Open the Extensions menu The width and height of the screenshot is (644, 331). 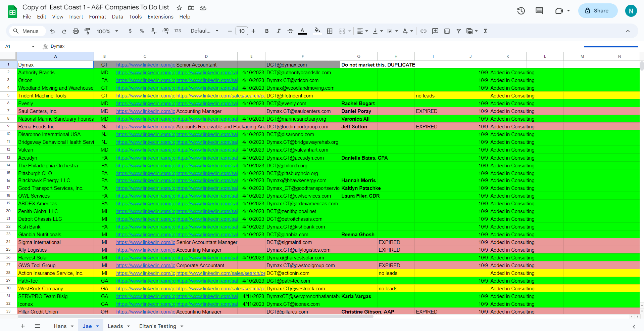click(x=160, y=17)
